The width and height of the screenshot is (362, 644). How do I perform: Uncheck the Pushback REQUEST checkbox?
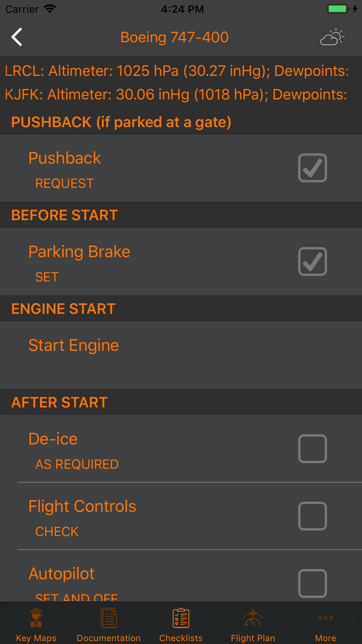pyautogui.click(x=312, y=168)
